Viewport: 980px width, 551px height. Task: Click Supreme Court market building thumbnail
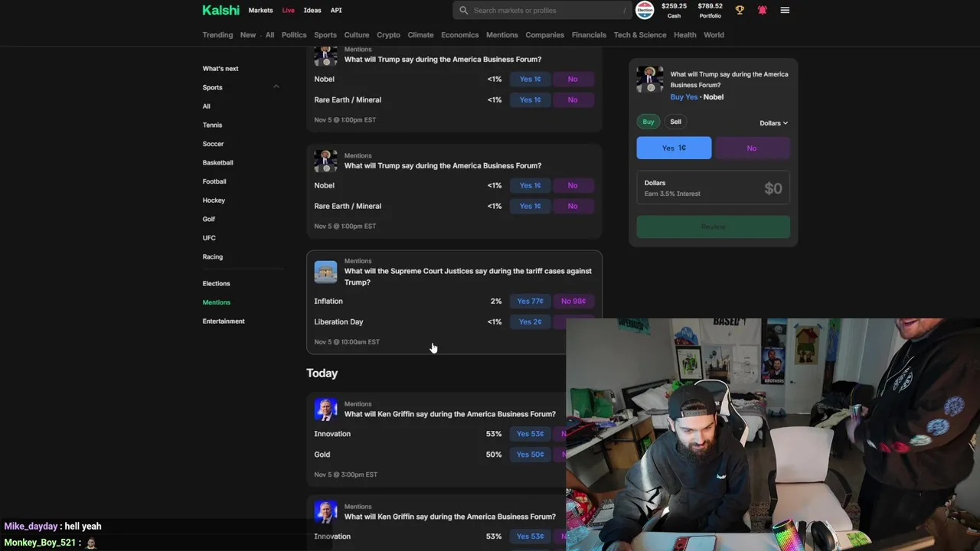(x=325, y=272)
